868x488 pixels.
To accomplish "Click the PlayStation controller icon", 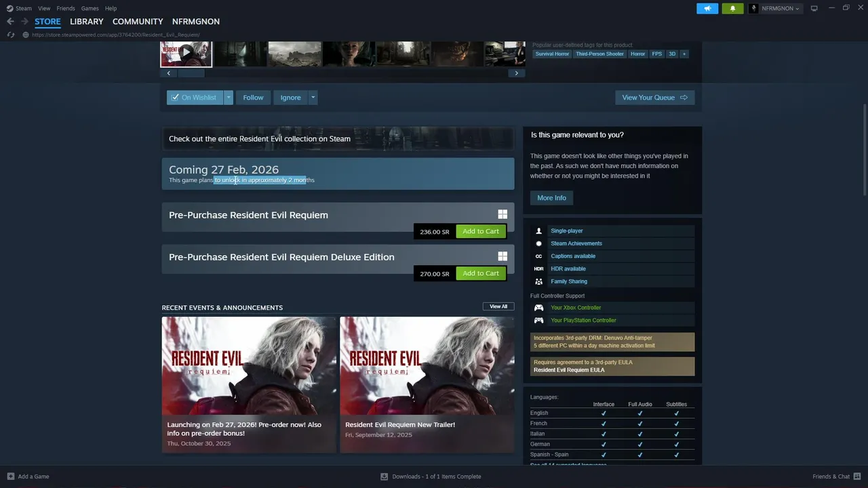I will (538, 320).
